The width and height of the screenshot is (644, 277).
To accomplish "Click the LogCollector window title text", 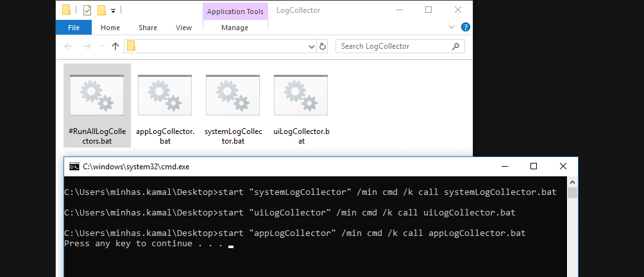I will point(298,10).
